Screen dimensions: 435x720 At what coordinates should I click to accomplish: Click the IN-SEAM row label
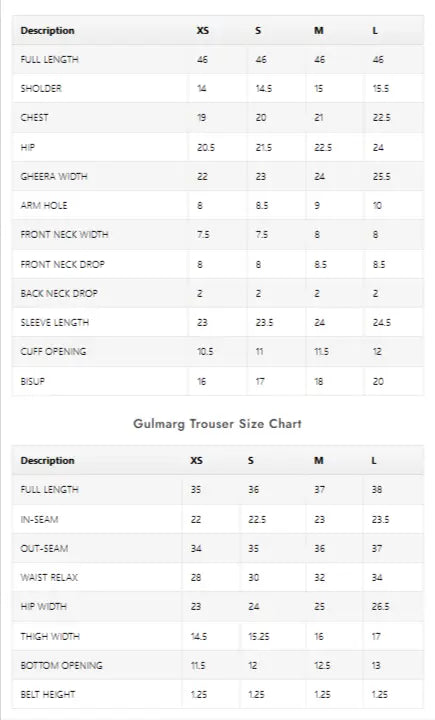tap(40, 519)
